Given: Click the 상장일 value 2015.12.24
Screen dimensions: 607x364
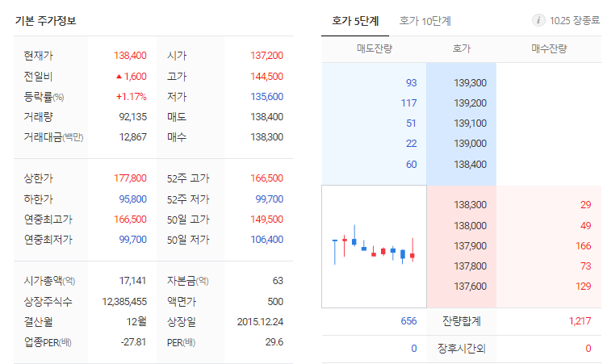Looking at the screenshot, I should [x=260, y=322].
